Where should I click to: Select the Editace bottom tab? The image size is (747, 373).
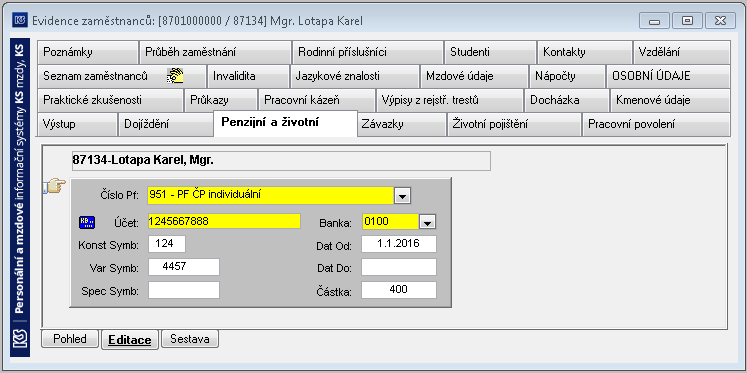[130, 340]
